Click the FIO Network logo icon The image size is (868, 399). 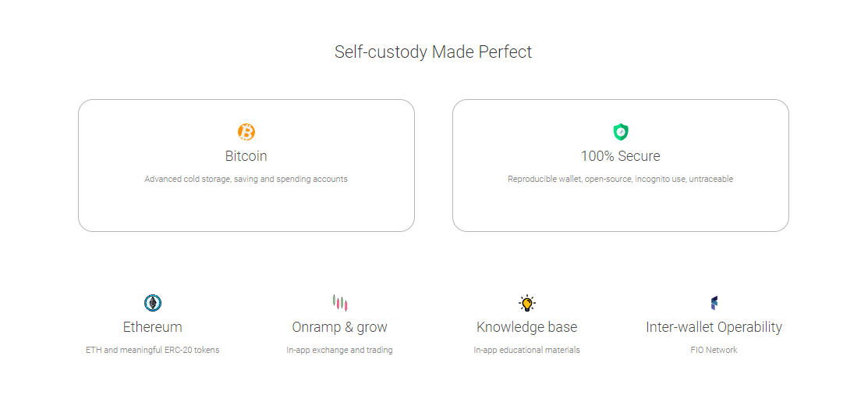(714, 303)
